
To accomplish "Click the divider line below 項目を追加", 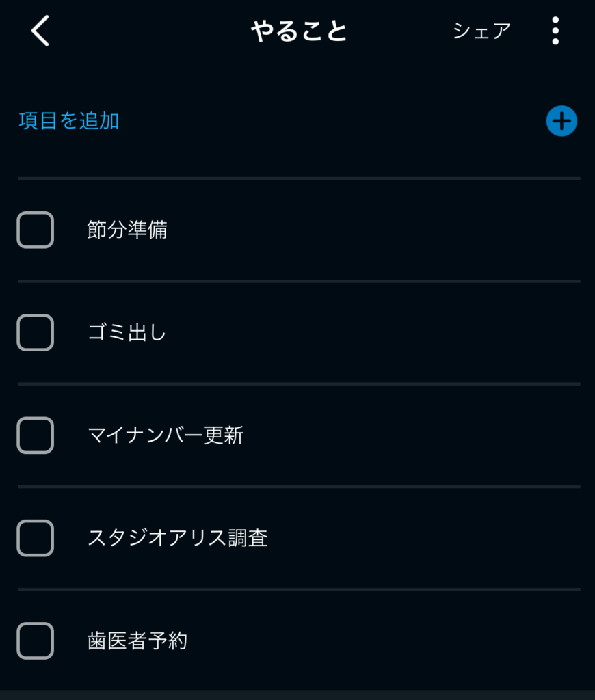I will pos(299,178).
